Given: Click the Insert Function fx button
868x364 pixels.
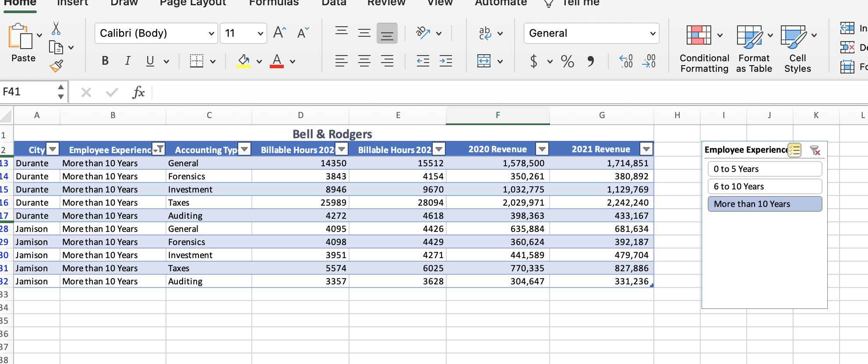Looking at the screenshot, I should 138,92.
